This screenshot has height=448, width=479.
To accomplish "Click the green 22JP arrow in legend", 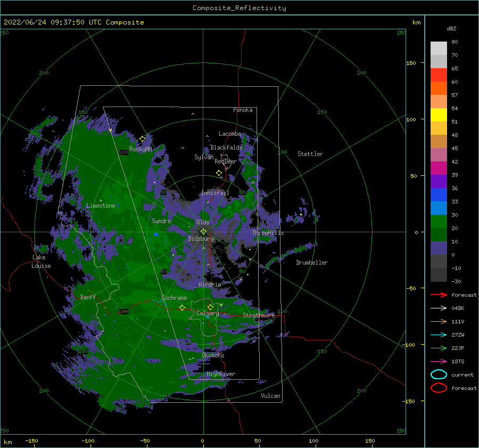I will (439, 348).
